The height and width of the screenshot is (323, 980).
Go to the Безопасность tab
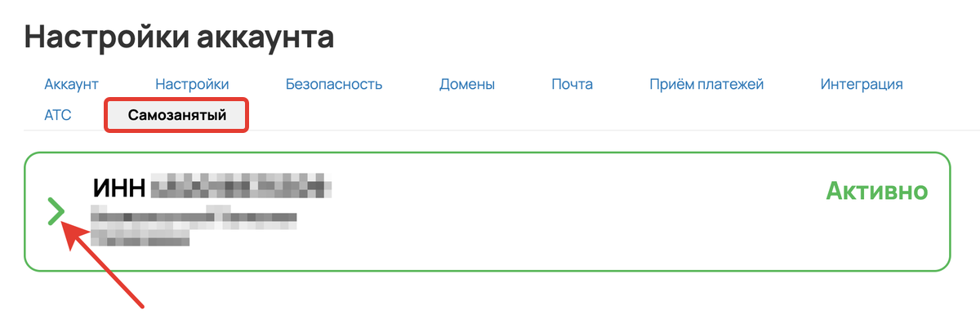(x=334, y=84)
